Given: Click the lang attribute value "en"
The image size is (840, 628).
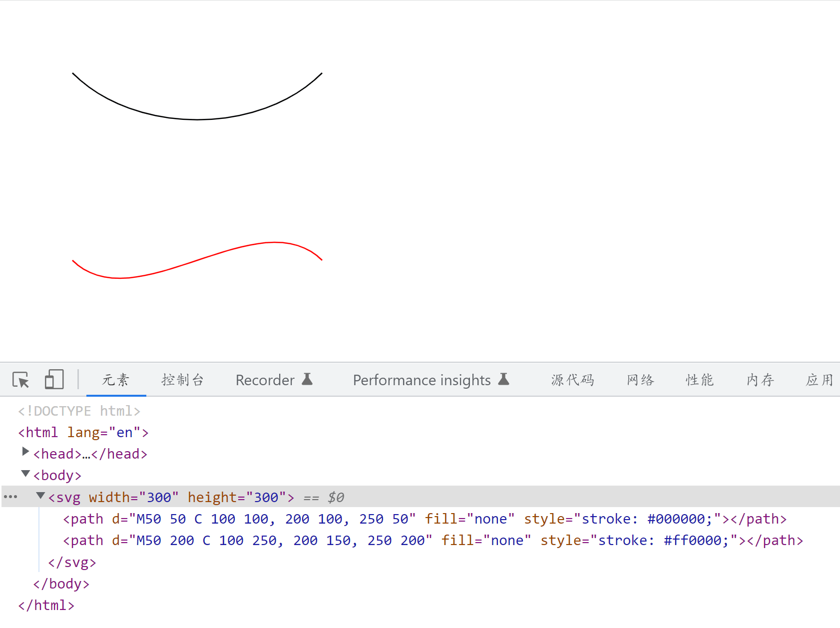Looking at the screenshot, I should (125, 432).
